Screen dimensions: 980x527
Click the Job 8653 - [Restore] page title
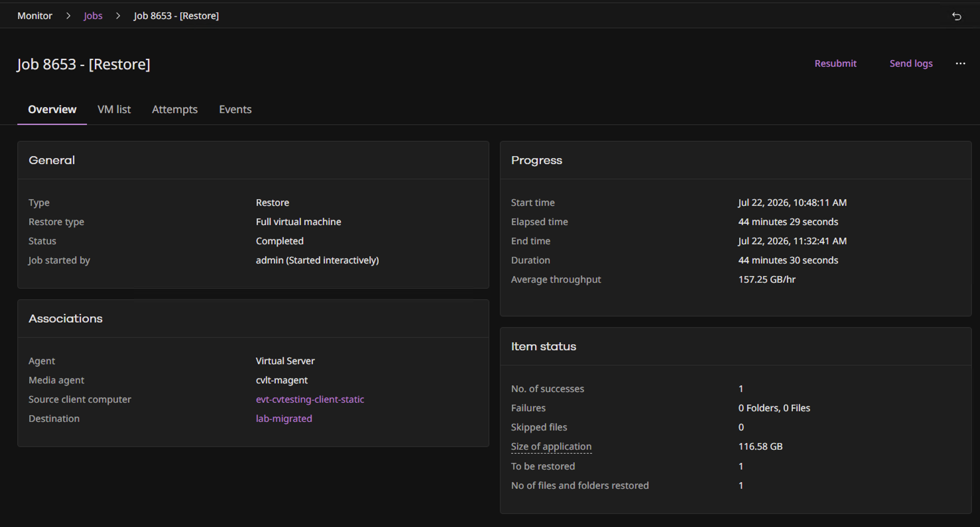click(x=84, y=64)
